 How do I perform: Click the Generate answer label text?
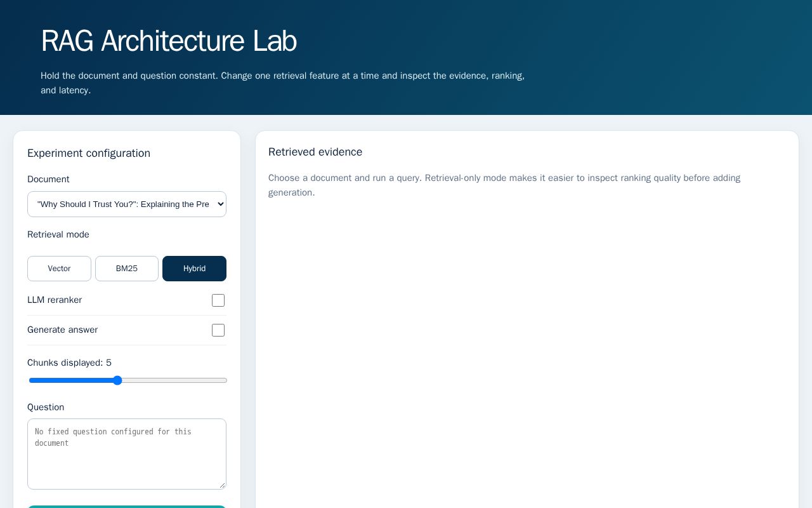62,330
